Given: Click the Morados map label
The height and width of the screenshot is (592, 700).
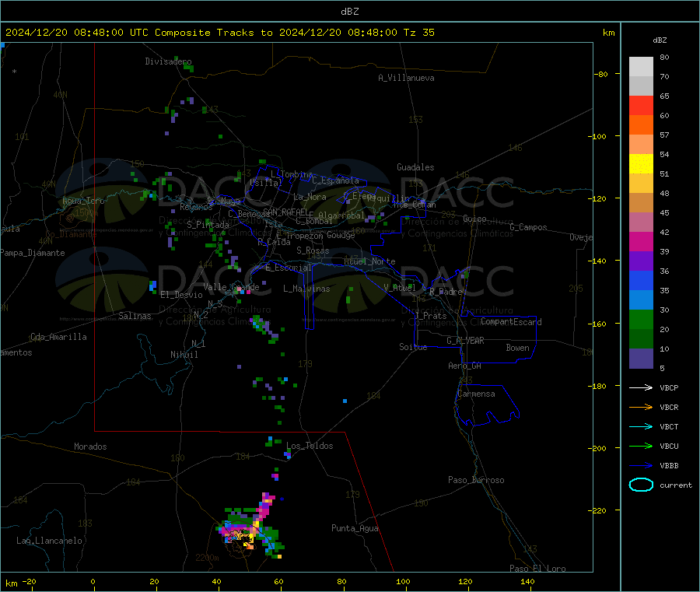Looking at the screenshot, I should point(90,447).
